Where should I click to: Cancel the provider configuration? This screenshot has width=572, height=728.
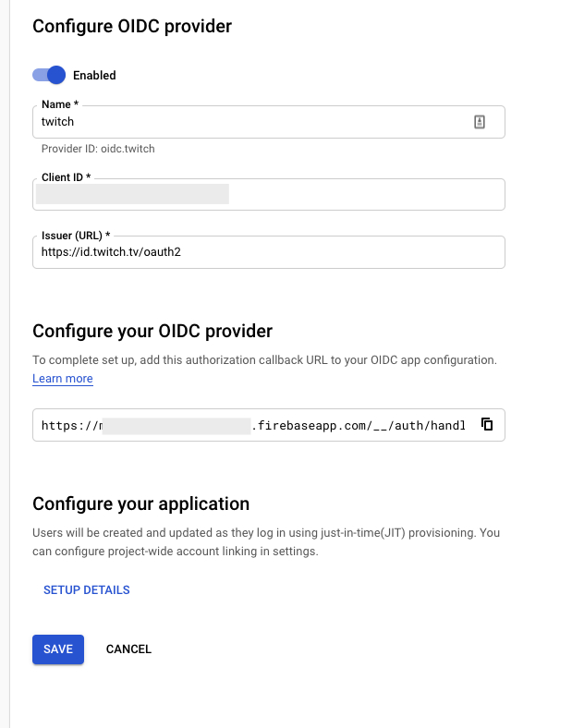tap(128, 649)
